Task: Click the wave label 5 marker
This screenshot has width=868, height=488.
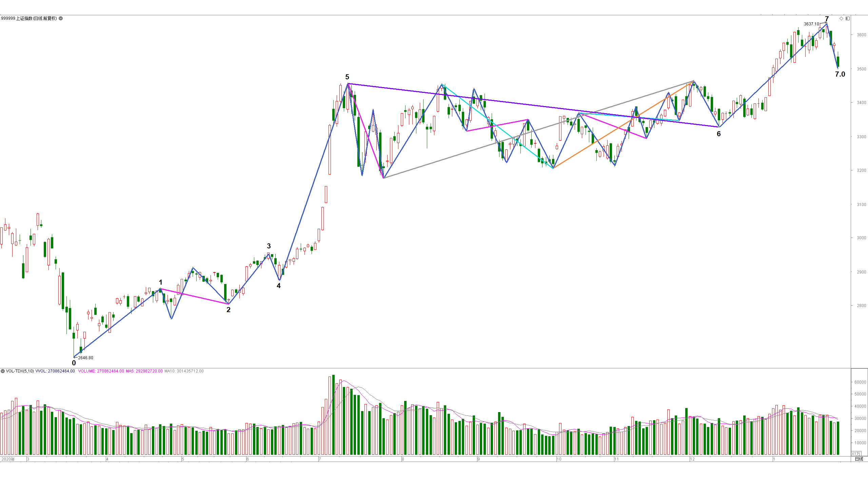Action: (347, 77)
